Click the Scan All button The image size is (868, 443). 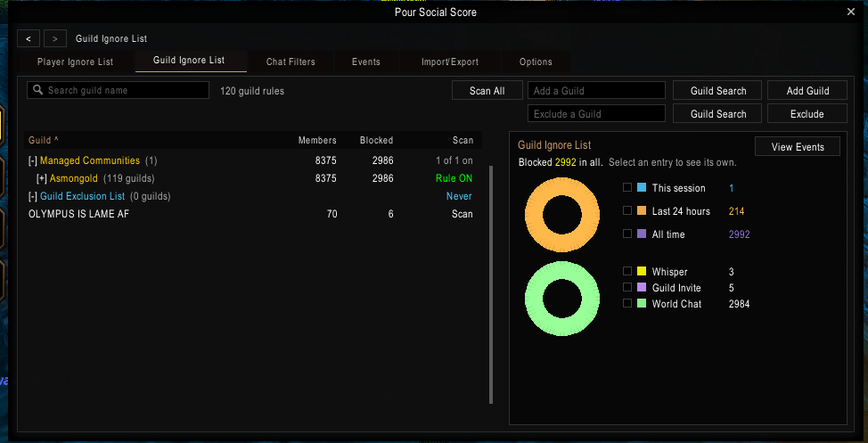(x=487, y=91)
